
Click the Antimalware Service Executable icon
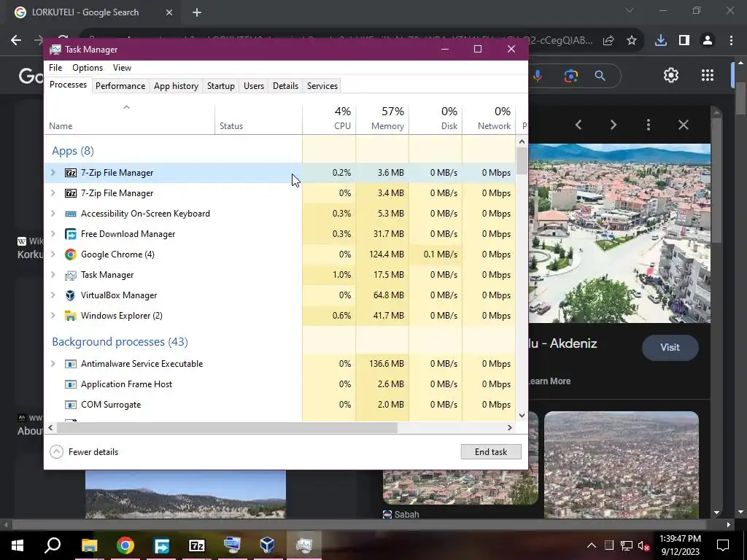[x=71, y=364]
